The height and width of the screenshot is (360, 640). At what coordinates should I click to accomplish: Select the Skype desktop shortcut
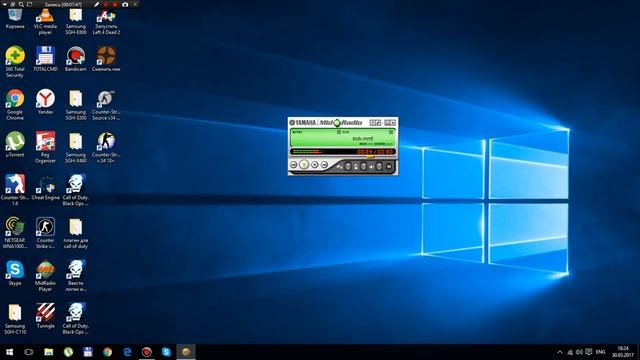point(15,273)
